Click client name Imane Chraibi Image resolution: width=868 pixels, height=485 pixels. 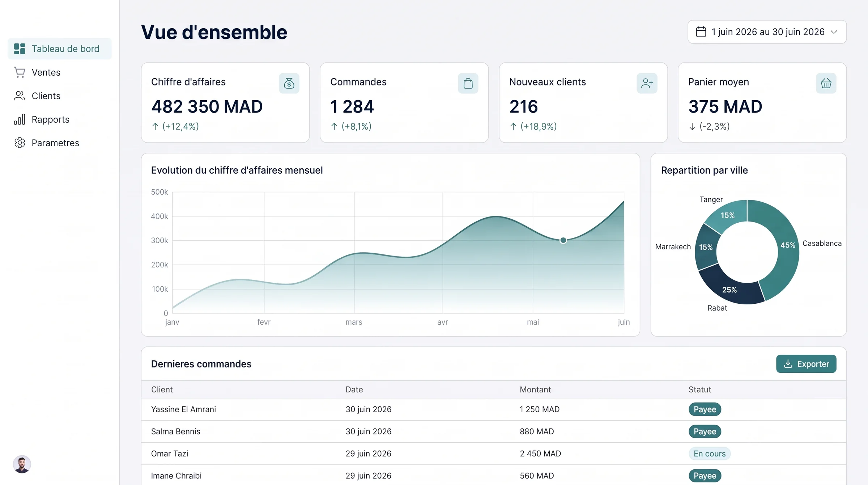176,476
